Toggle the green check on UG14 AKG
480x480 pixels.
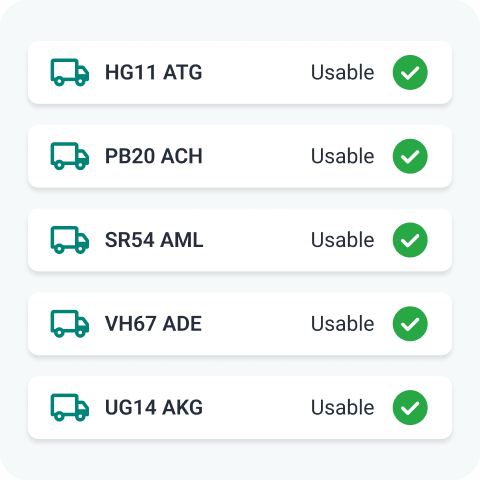pos(410,407)
